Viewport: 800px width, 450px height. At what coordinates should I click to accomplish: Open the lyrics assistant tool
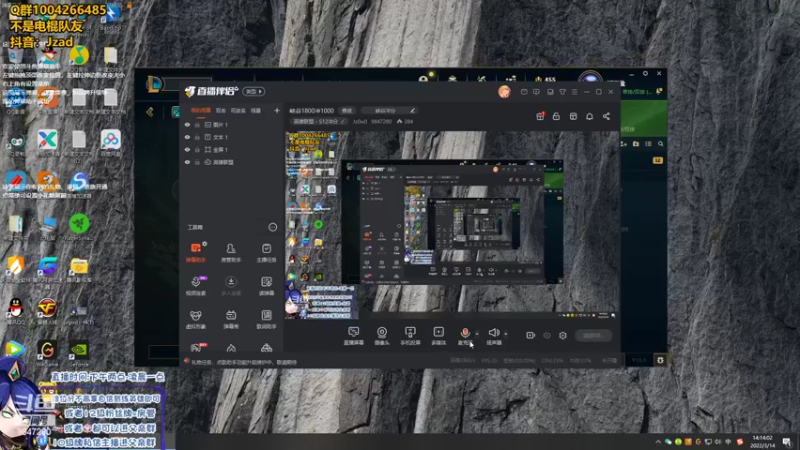click(266, 319)
